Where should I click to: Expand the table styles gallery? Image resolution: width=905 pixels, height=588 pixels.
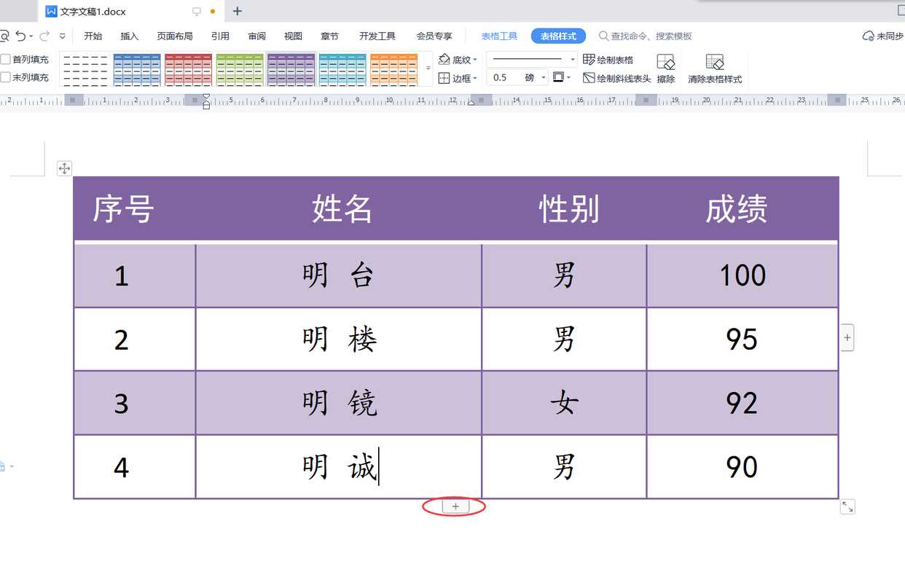click(428, 68)
